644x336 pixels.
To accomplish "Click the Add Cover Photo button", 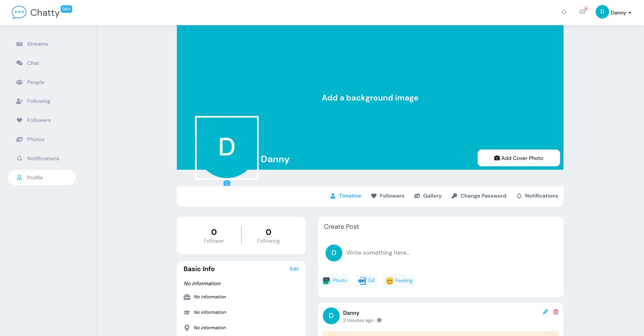I will point(519,158).
